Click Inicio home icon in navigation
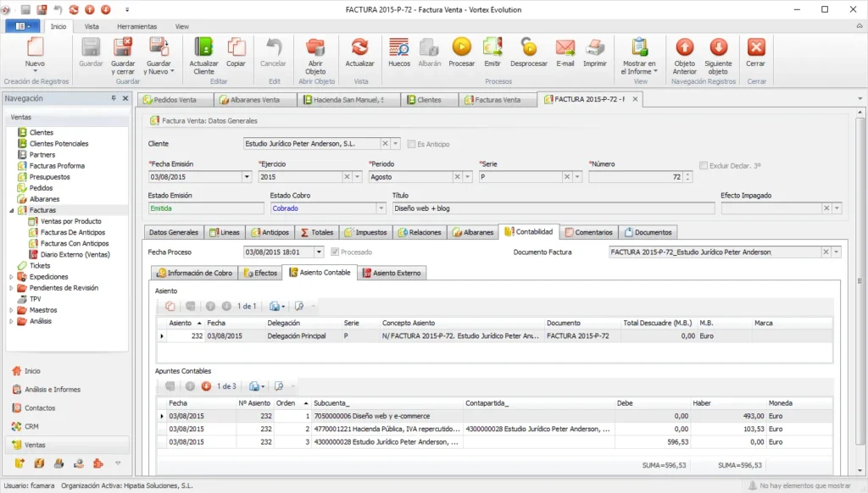Viewport: 868px width, 493px height. click(17, 371)
